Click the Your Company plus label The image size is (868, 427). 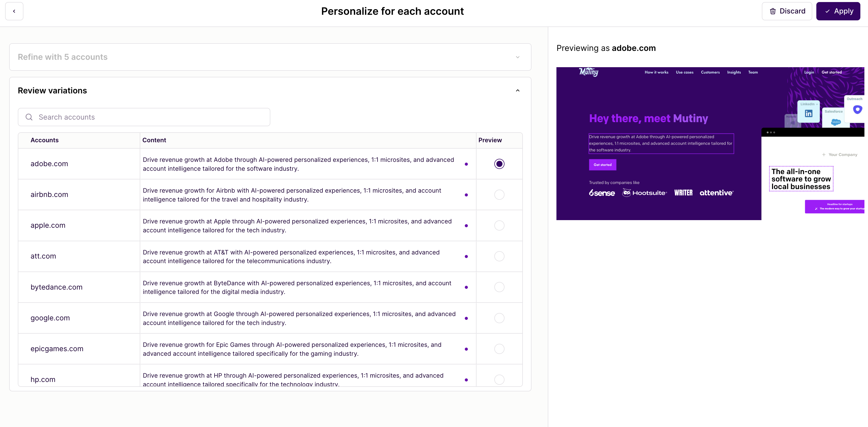click(x=839, y=154)
